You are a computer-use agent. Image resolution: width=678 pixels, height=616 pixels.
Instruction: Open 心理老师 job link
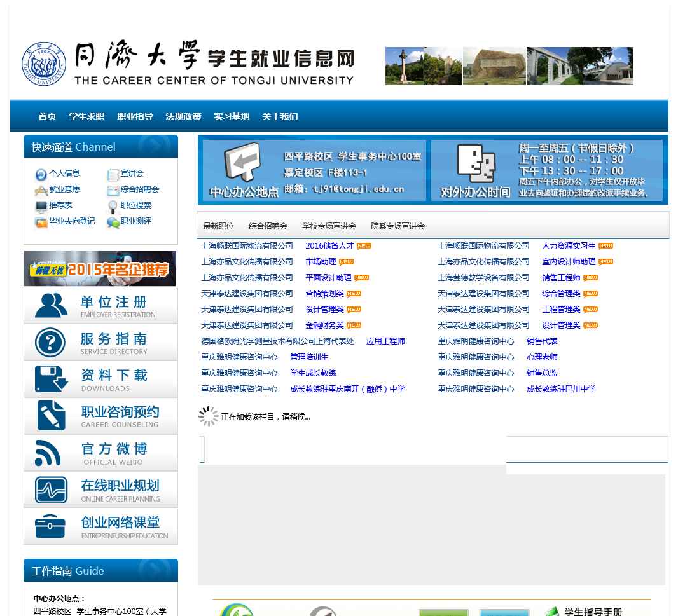tap(542, 357)
